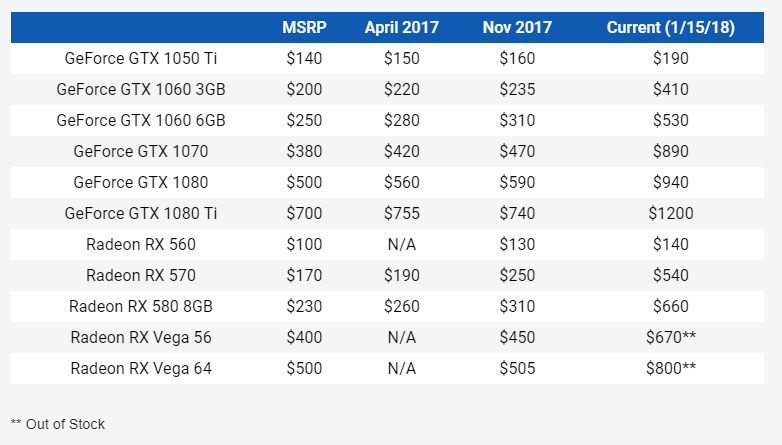Select the $755 April 2017 price cell

click(401, 213)
